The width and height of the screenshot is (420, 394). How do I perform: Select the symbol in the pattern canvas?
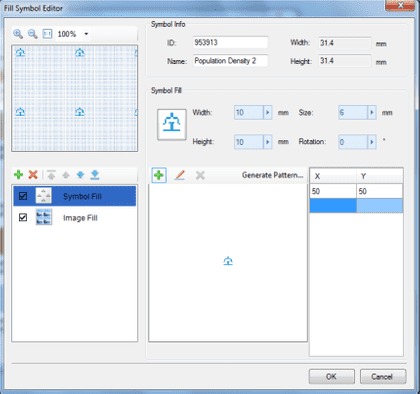pyautogui.click(x=228, y=261)
